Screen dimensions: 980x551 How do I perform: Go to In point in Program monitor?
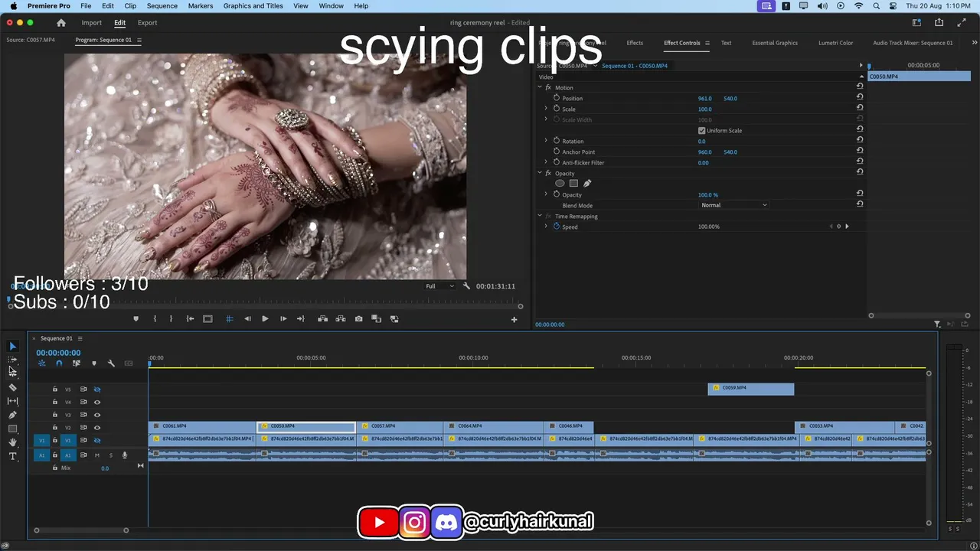point(190,319)
